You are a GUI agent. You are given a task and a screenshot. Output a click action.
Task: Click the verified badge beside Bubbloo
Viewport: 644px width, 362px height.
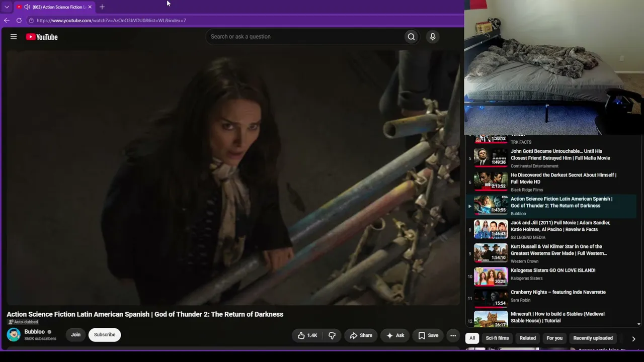tap(49, 332)
